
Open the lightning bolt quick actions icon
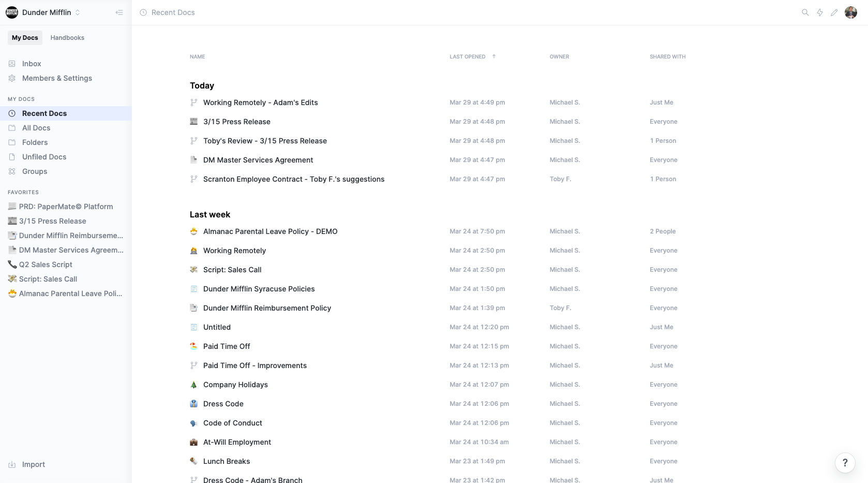[x=820, y=12]
